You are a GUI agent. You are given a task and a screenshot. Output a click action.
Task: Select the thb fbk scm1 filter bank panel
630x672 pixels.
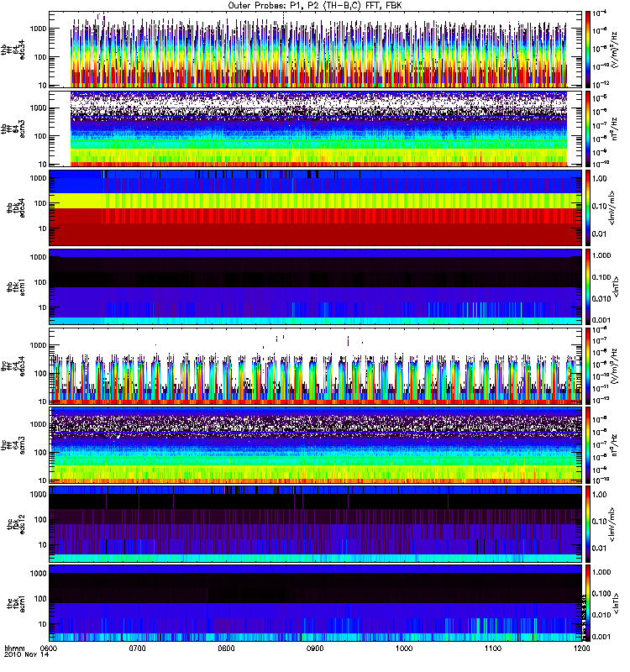316,286
